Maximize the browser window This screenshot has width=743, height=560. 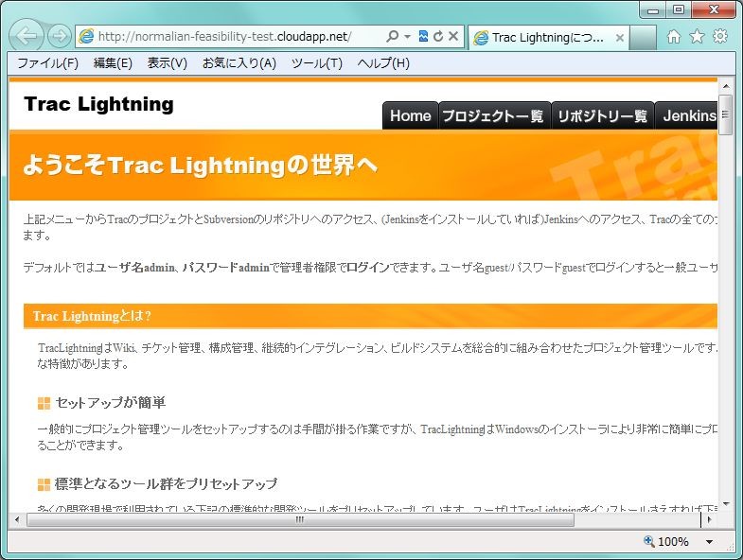click(x=679, y=10)
